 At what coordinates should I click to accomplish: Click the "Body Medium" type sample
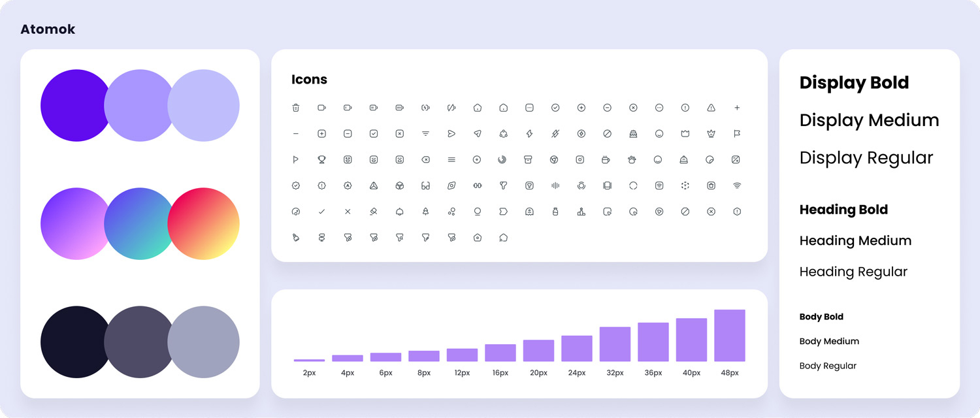tap(829, 341)
